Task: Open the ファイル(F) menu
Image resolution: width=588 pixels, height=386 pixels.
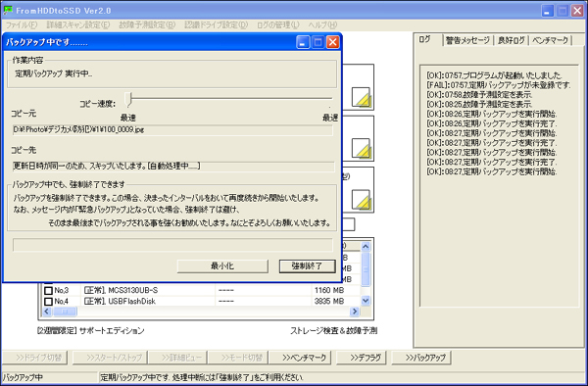Action: (22, 25)
